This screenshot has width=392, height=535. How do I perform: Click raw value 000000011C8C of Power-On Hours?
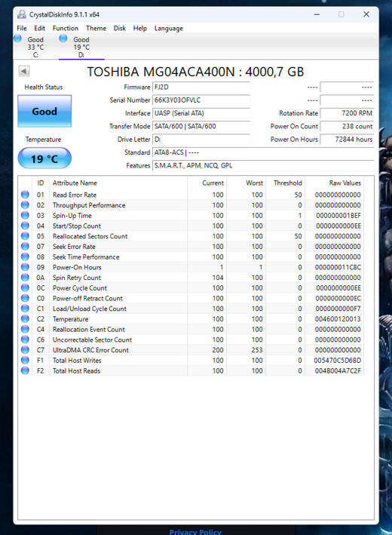[338, 267]
